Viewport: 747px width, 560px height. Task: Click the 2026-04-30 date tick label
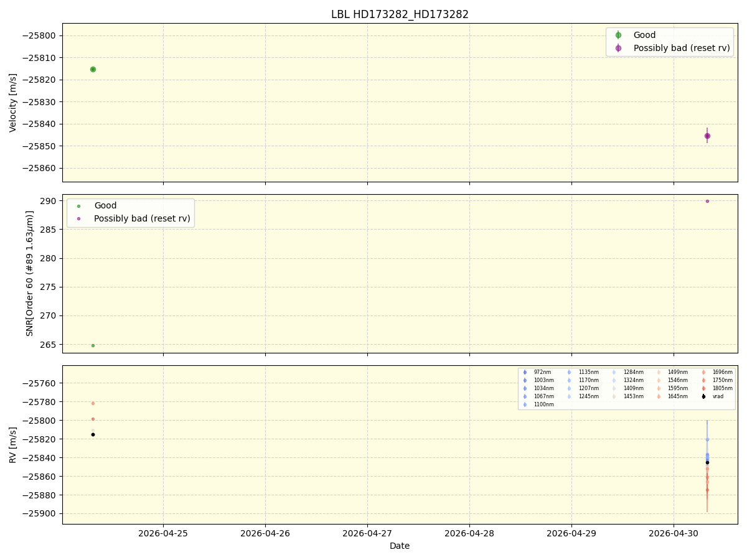pyautogui.click(x=674, y=533)
